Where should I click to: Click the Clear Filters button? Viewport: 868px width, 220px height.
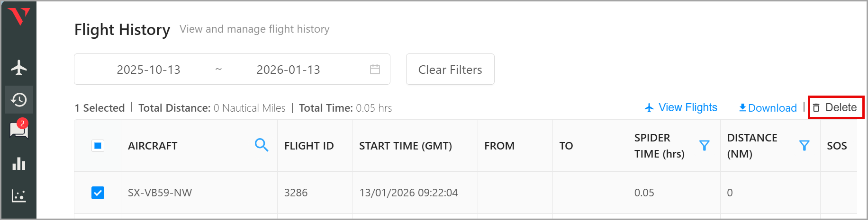(x=450, y=70)
